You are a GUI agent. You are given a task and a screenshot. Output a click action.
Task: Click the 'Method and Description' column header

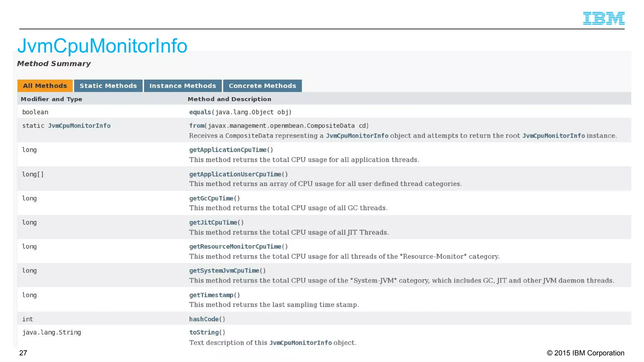coord(229,99)
